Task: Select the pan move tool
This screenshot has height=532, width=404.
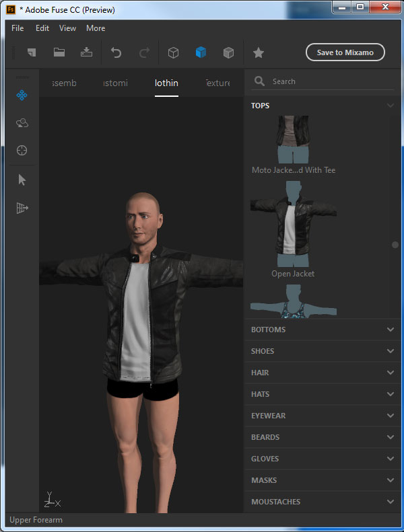Action: [x=22, y=96]
